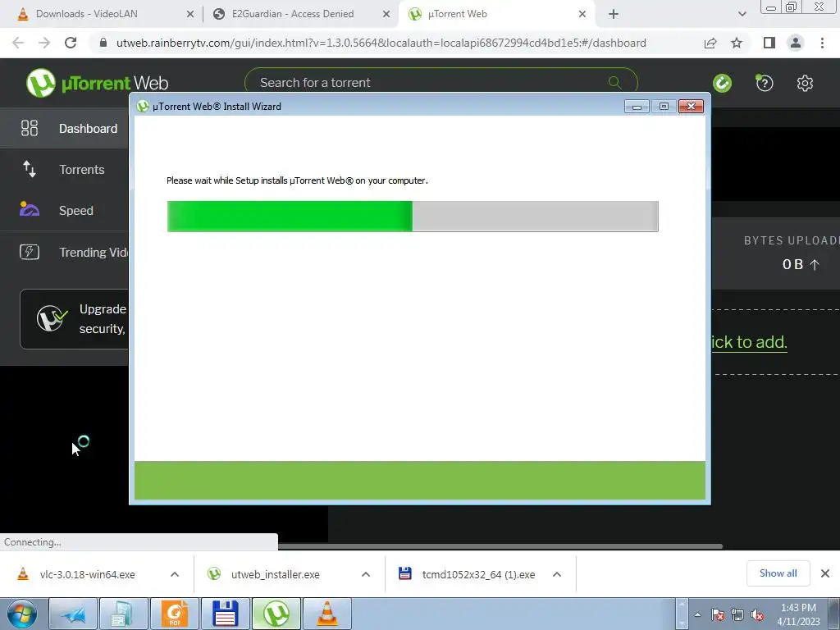The height and width of the screenshot is (630, 840).
Task: Click the site lock icon
Action: pos(103,43)
